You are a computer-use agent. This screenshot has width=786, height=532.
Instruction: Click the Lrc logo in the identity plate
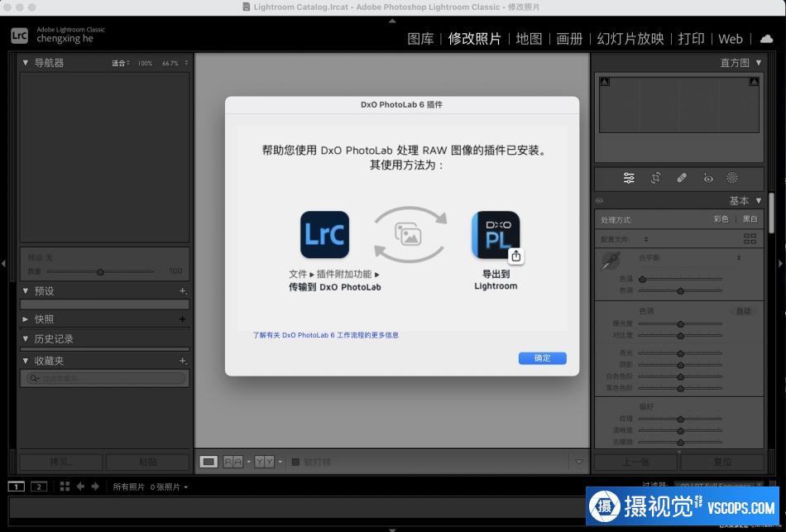pyautogui.click(x=20, y=36)
